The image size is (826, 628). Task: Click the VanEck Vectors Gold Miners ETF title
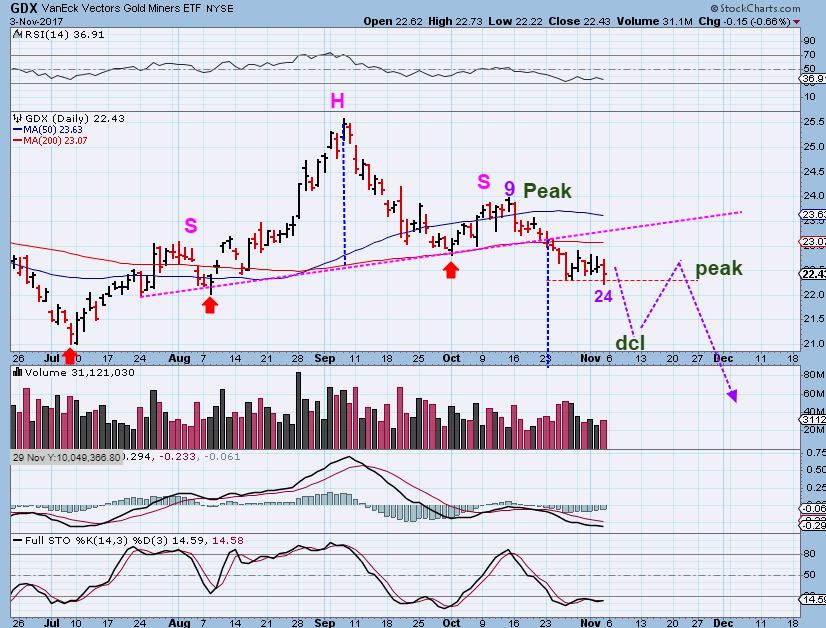point(122,8)
